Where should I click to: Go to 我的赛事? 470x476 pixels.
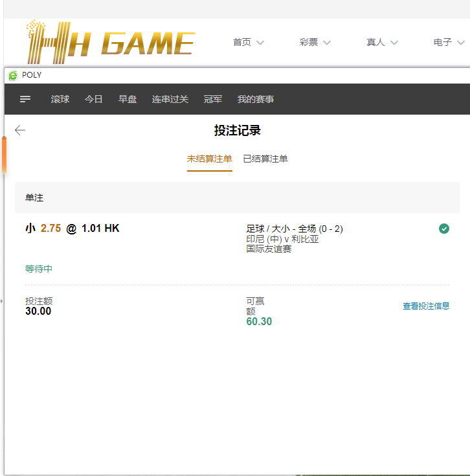[x=256, y=99]
